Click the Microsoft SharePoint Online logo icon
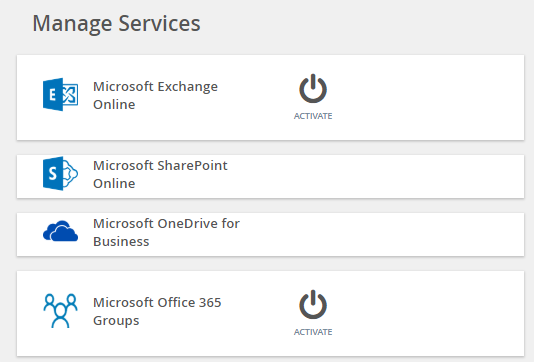Screen dimensions: 534x362 tap(61, 173)
